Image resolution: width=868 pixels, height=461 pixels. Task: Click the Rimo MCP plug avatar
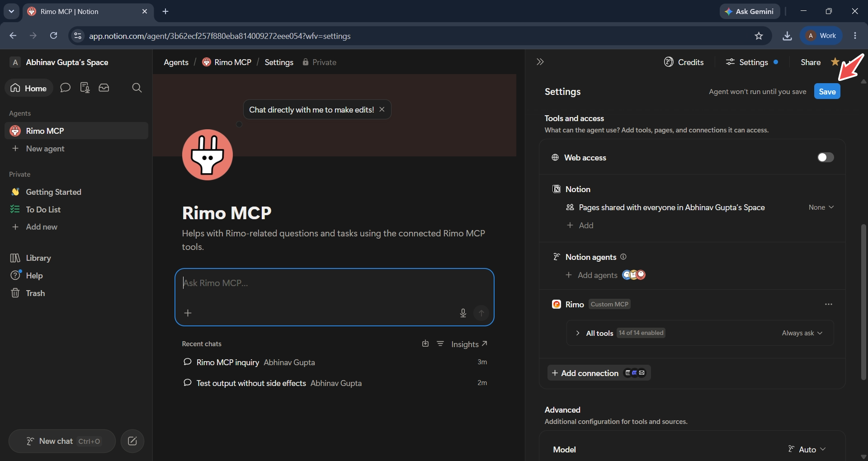coord(208,155)
